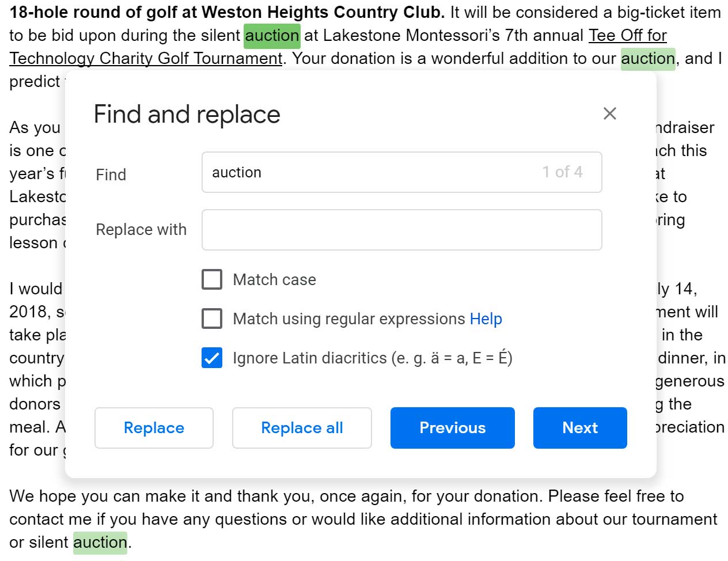Click highlighted 'auction' after 'addition to our'
The image size is (728, 561).
(x=647, y=59)
